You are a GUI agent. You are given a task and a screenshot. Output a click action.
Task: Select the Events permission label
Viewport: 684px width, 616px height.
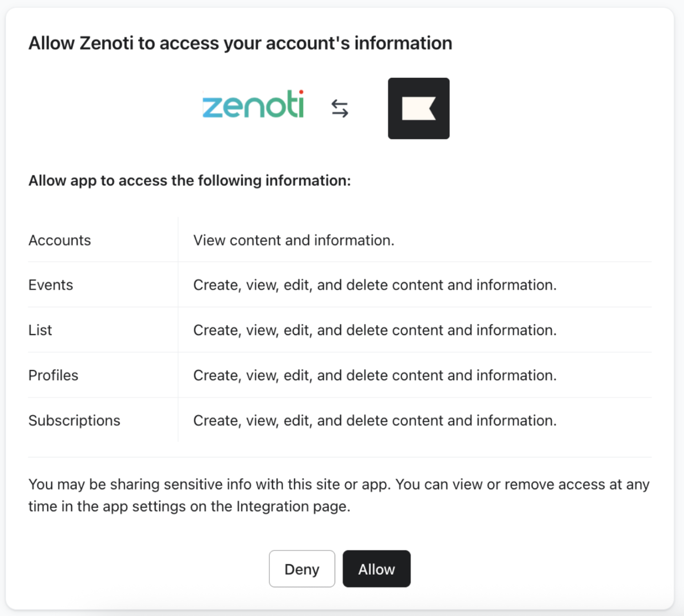51,285
